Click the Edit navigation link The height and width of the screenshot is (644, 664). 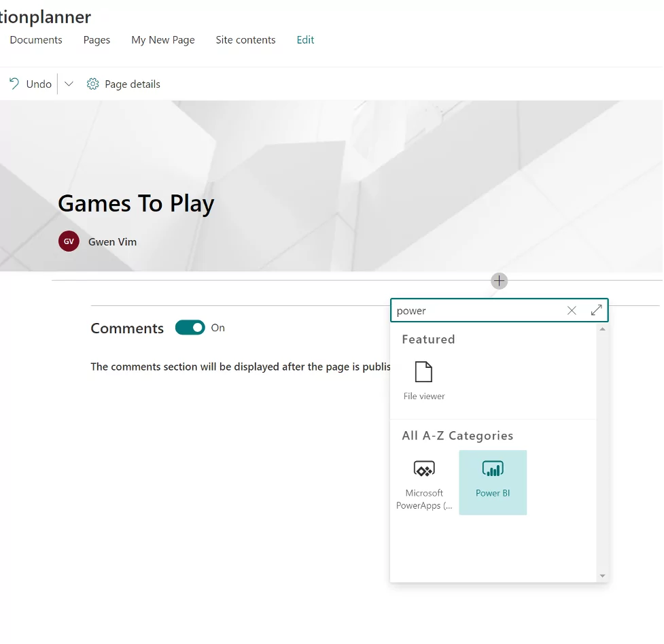(x=305, y=40)
